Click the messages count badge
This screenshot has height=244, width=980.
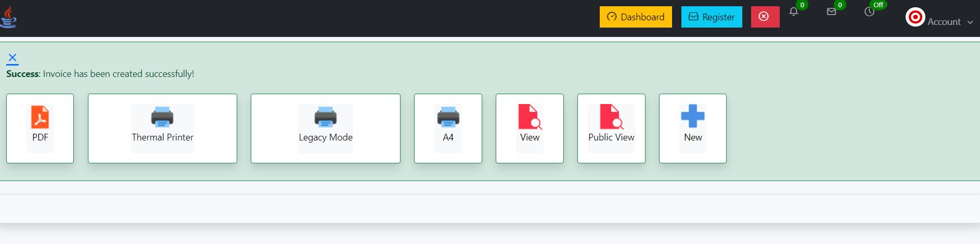(840, 5)
